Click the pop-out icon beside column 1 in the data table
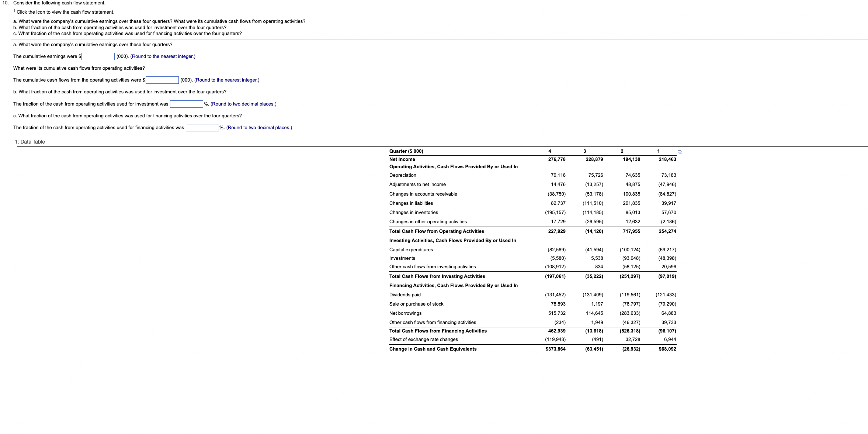Screen dimensions: 868x434 tap(680, 151)
